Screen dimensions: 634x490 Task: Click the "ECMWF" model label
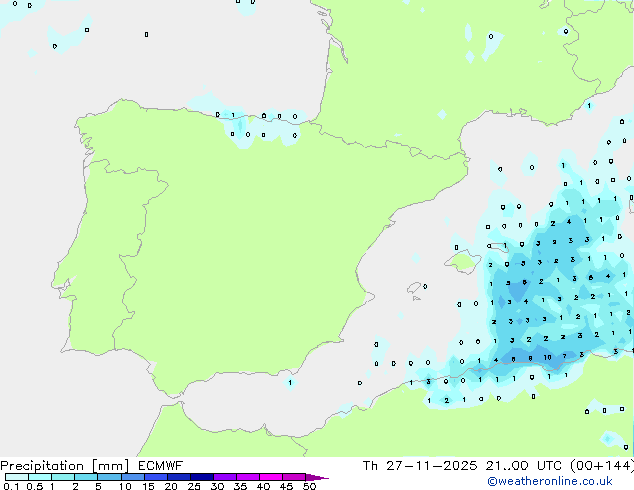(160, 466)
